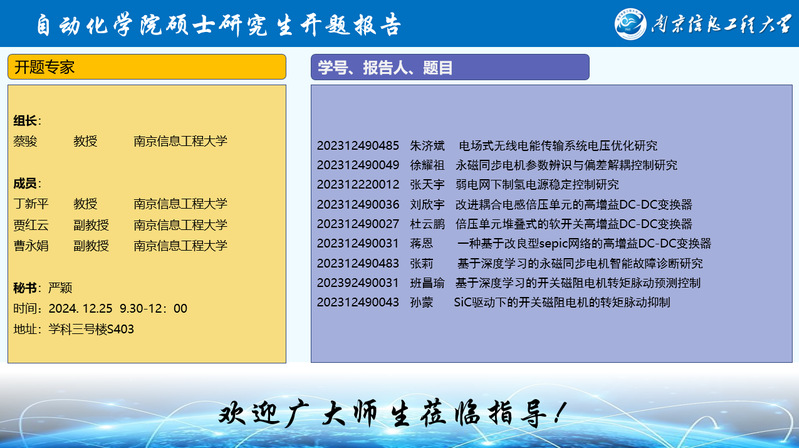Click member name 曹永娟

coord(31,246)
